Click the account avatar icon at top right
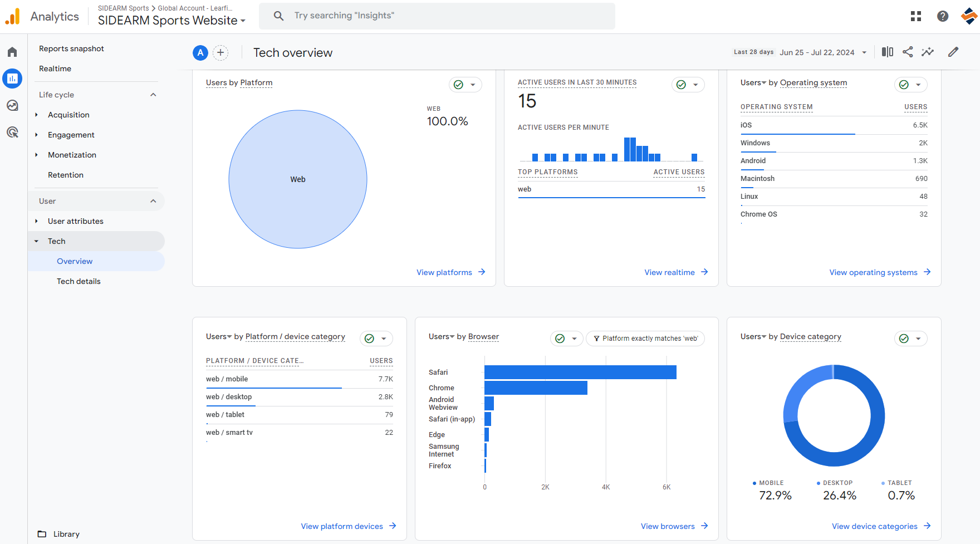 click(x=969, y=16)
